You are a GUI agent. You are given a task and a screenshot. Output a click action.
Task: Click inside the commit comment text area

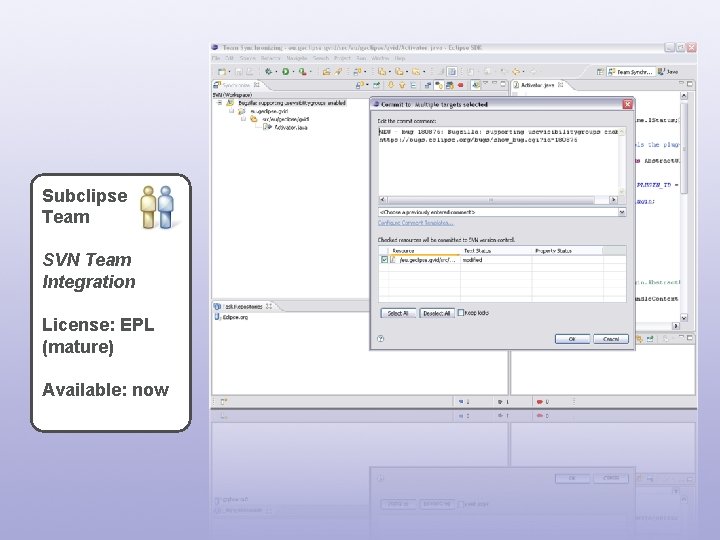click(x=498, y=162)
